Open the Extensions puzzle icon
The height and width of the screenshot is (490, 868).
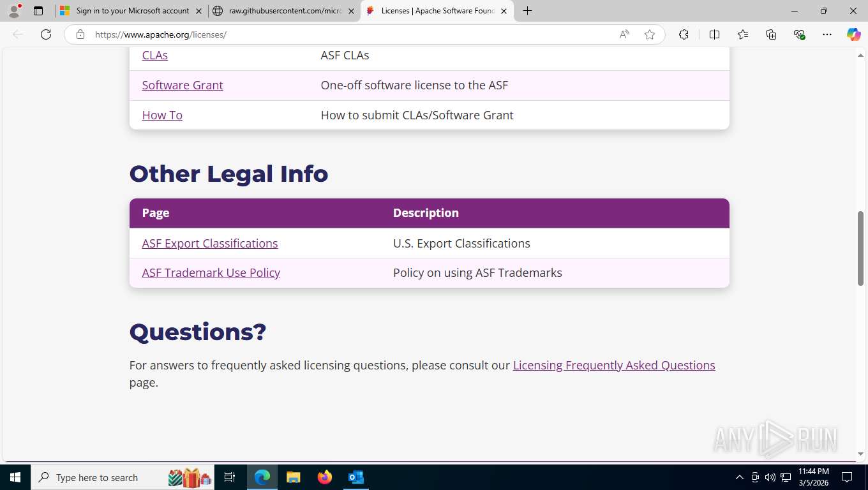coord(684,34)
